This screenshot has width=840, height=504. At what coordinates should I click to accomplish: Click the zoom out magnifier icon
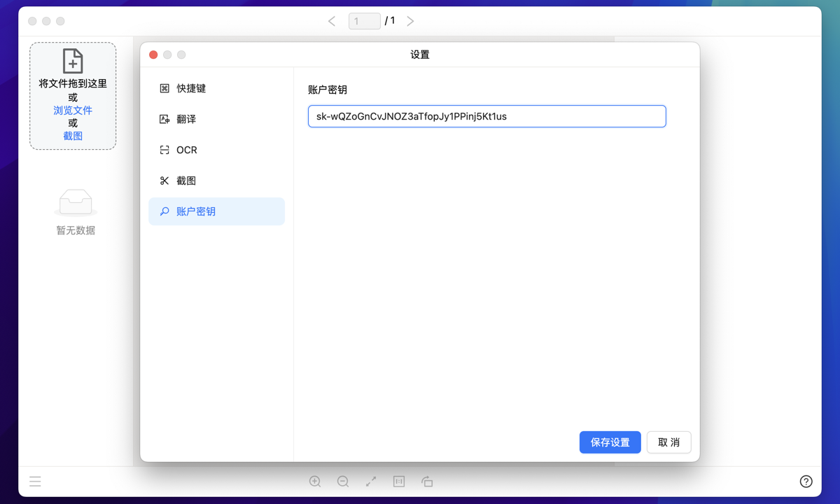[x=343, y=482]
